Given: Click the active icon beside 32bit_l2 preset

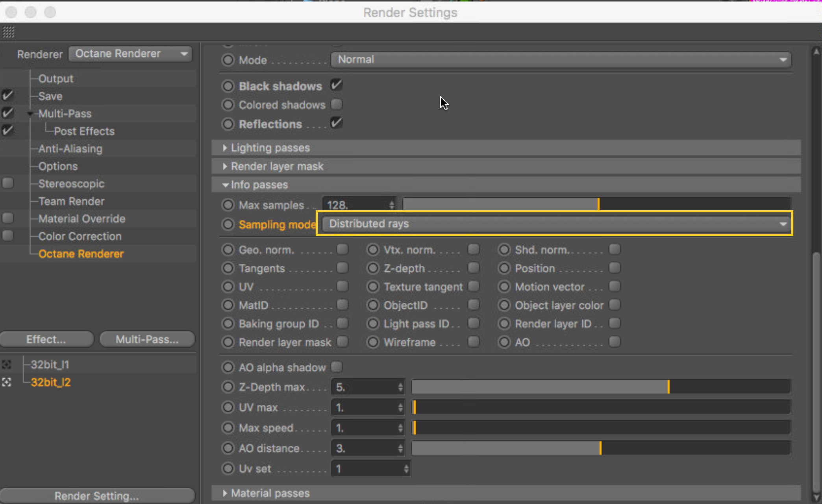Looking at the screenshot, I should point(7,382).
